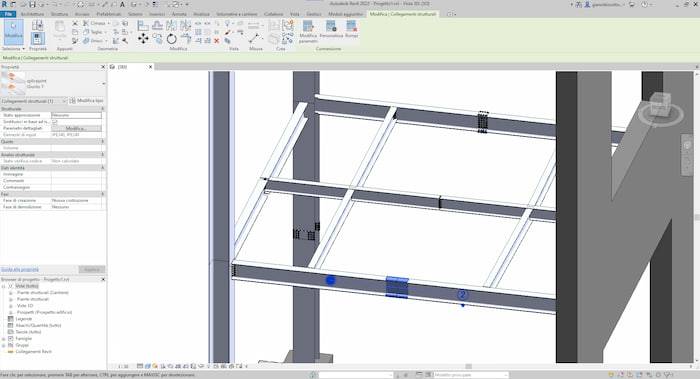Click the Applica button in Properties
Screen dimensions: 700x379
pos(92,270)
